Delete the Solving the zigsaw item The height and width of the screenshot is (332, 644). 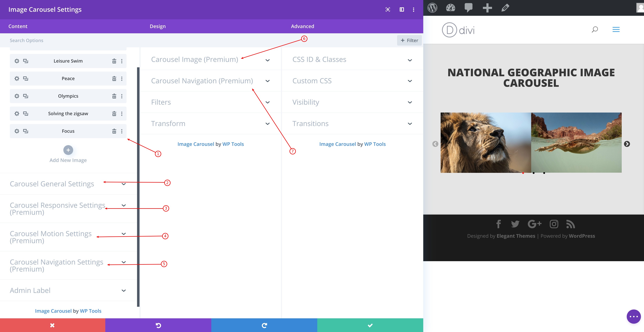pos(114,113)
